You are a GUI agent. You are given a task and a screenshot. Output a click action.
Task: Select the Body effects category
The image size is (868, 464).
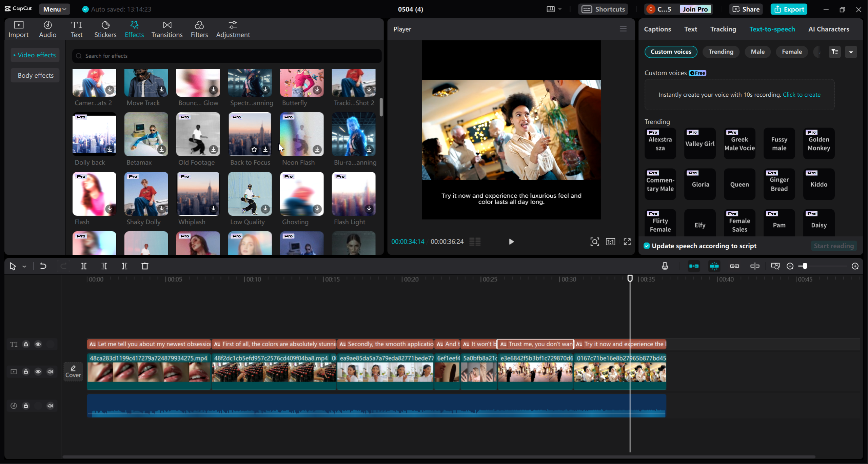tap(35, 75)
